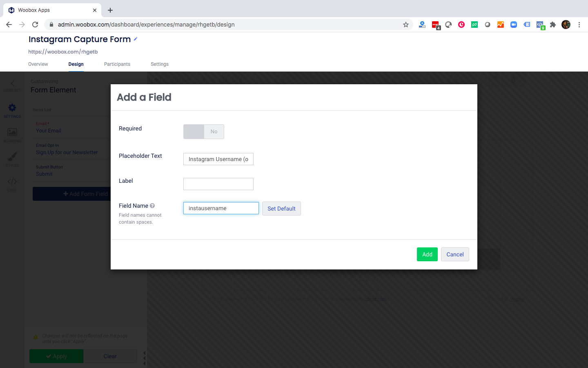
Task: Click the Set Default button
Action: 281,209
